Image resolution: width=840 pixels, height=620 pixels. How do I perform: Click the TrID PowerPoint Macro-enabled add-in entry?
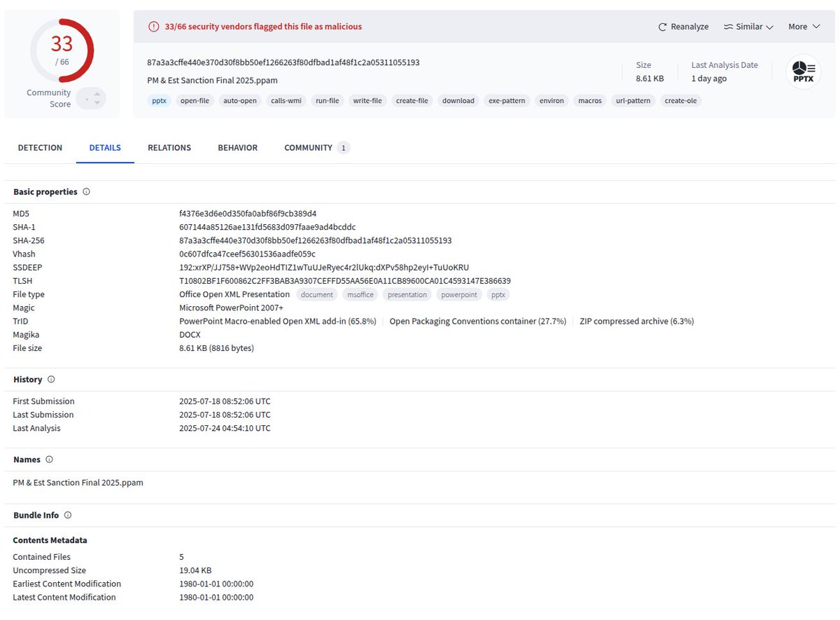278,322
